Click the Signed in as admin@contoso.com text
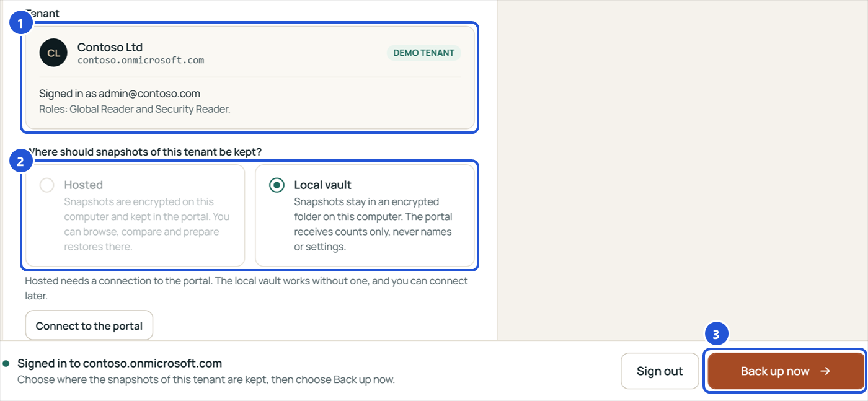868x401 pixels. tap(120, 94)
